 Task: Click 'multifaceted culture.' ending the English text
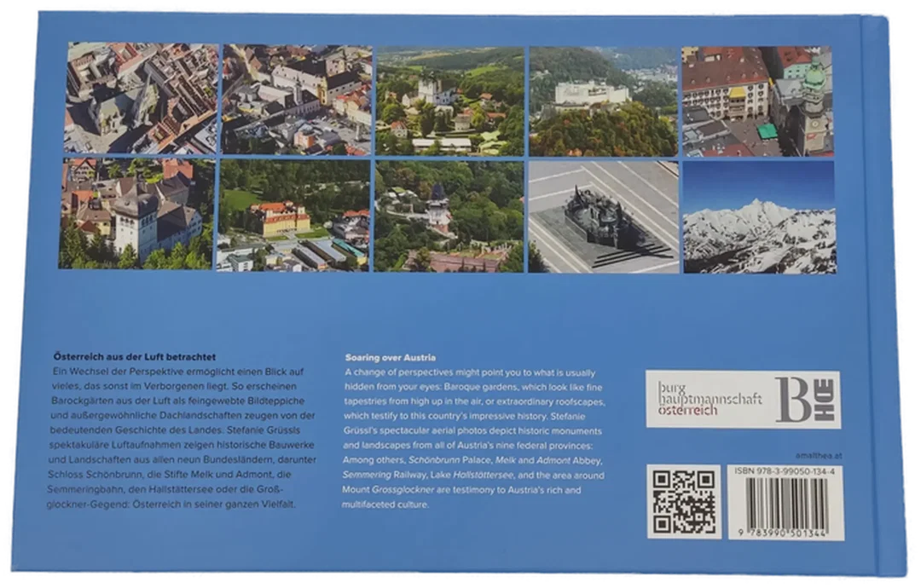[385, 504]
